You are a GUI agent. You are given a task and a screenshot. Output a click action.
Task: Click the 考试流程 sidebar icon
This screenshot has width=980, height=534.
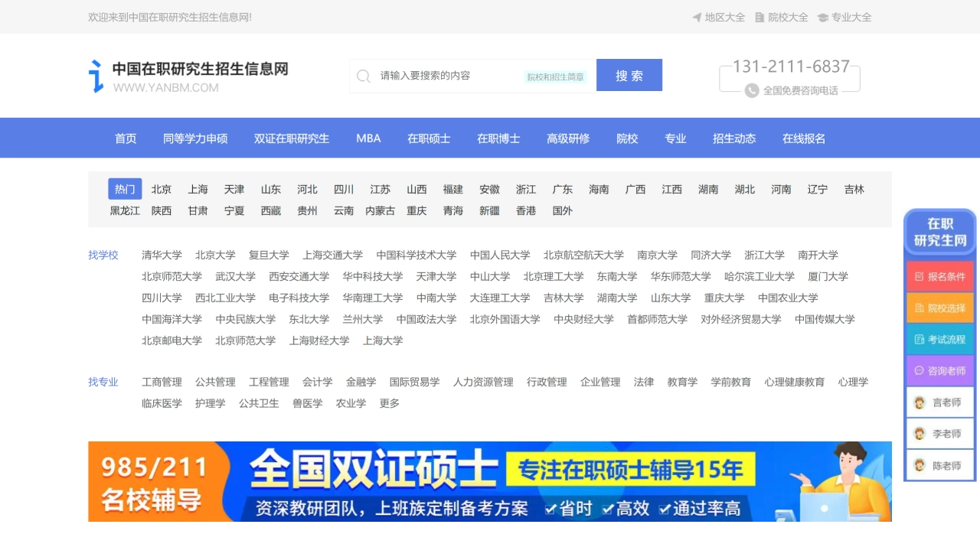(920, 339)
